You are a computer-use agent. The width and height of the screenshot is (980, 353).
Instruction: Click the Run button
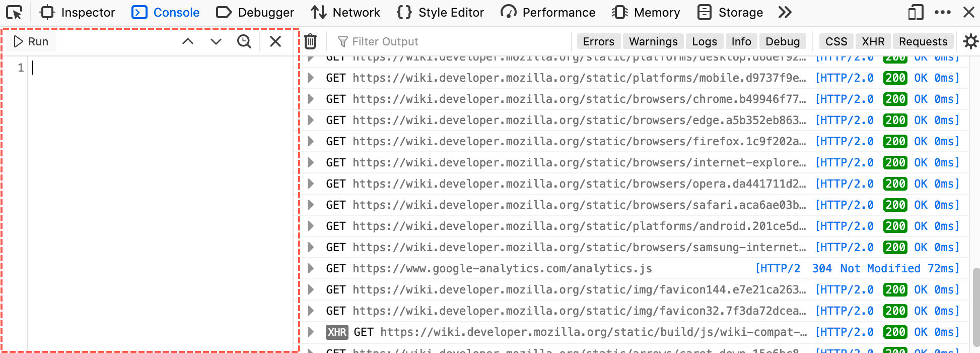[x=31, y=41]
